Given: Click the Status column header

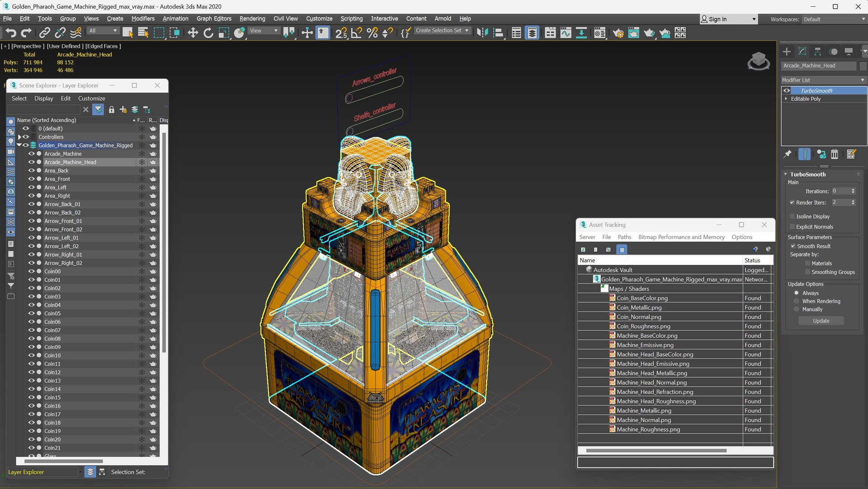Looking at the screenshot, I should [x=758, y=260].
